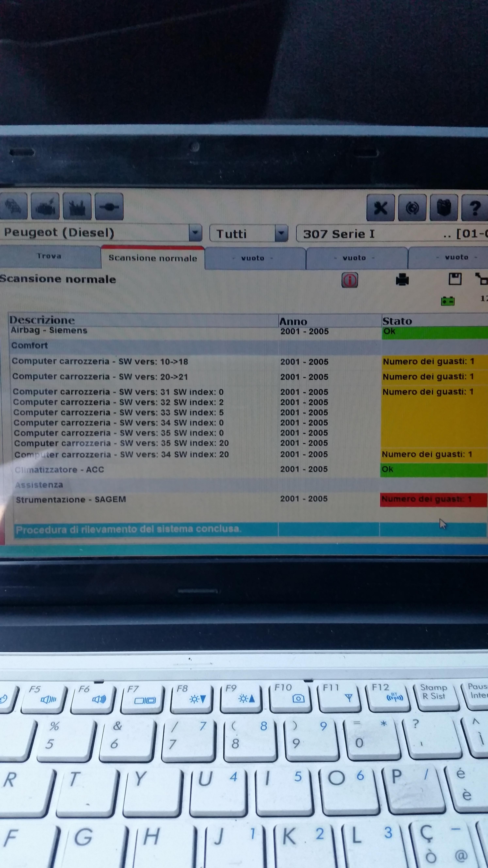The width and height of the screenshot is (488, 868).
Task: Expand the Tutti filter dropdown
Action: click(282, 233)
